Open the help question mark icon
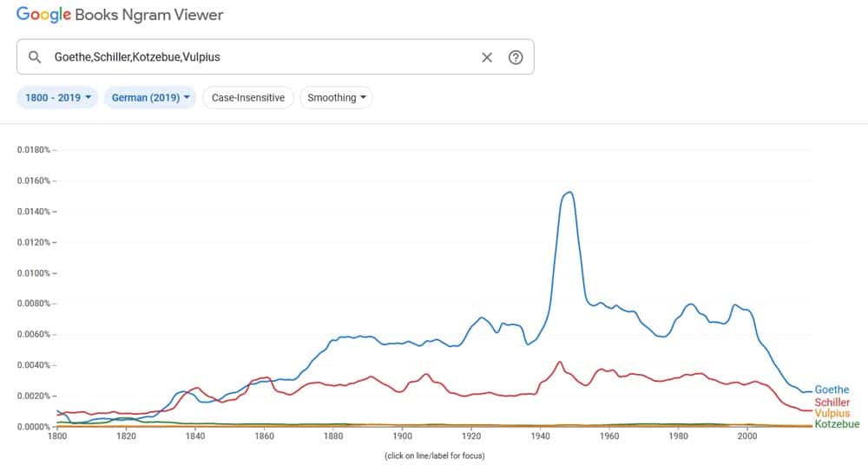 (516, 57)
